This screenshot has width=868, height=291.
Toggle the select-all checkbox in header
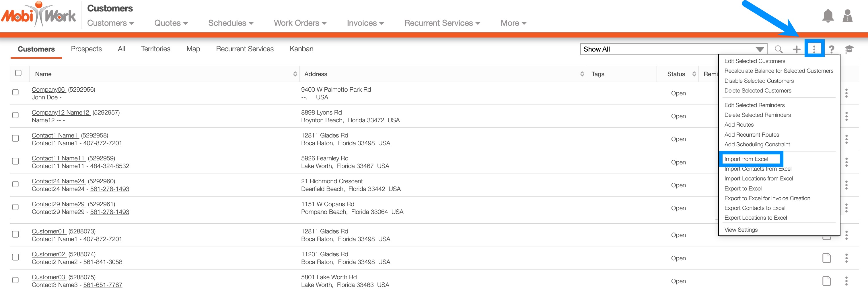[x=19, y=73]
